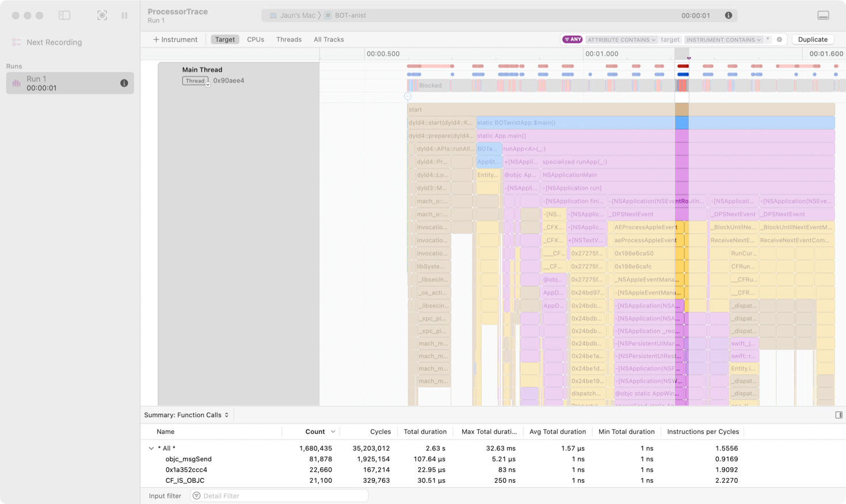Click the add Instrument button
846x504 pixels.
point(175,40)
